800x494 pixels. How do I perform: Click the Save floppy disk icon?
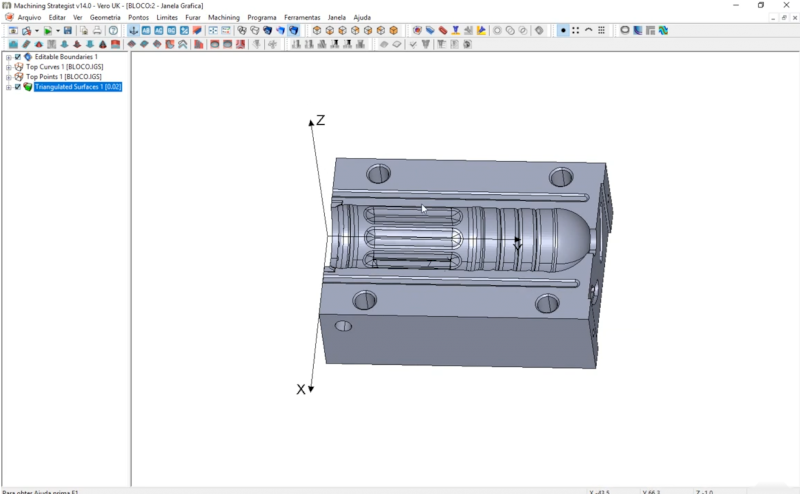[67, 31]
